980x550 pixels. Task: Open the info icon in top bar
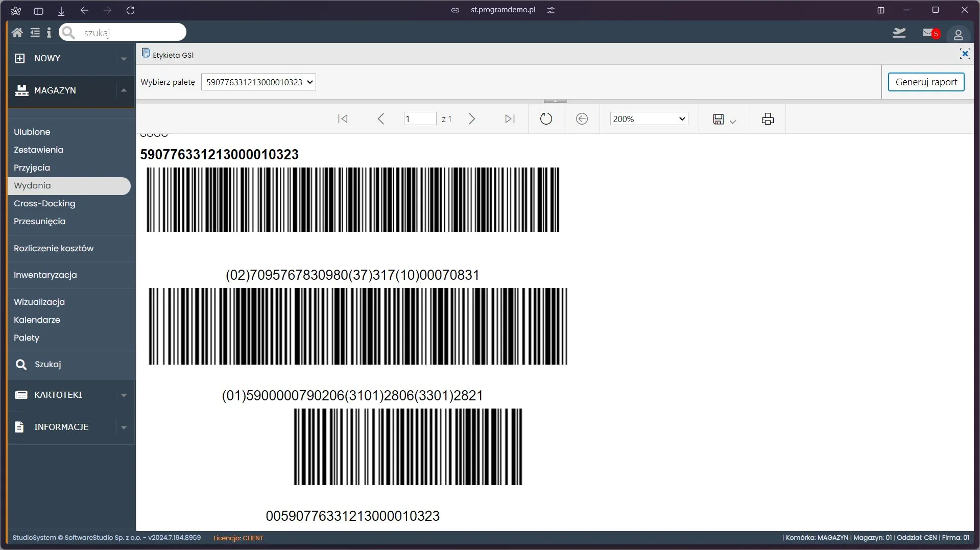[x=49, y=33]
